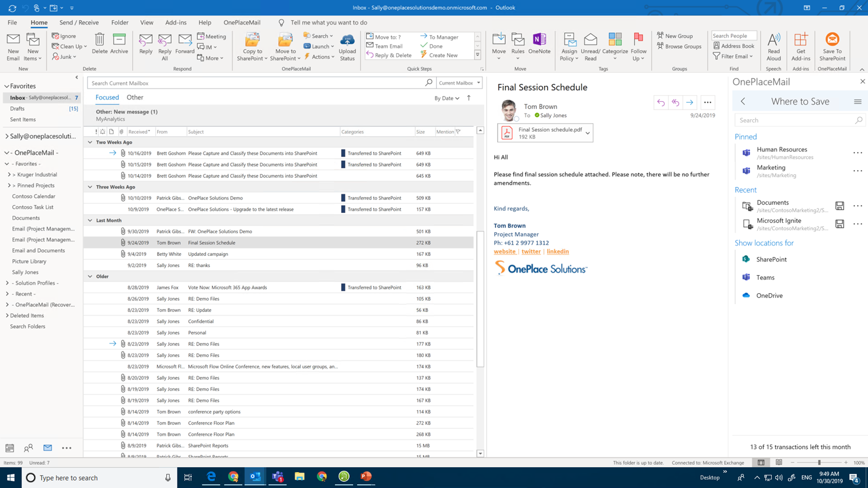Open Microsoft Teams from taskbar
The width and height of the screenshot is (868, 488).
[x=277, y=477]
